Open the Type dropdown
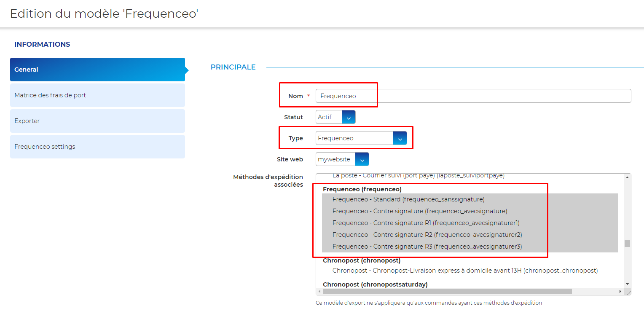Viewport: 644px width, 311px height. pyautogui.click(x=361, y=138)
